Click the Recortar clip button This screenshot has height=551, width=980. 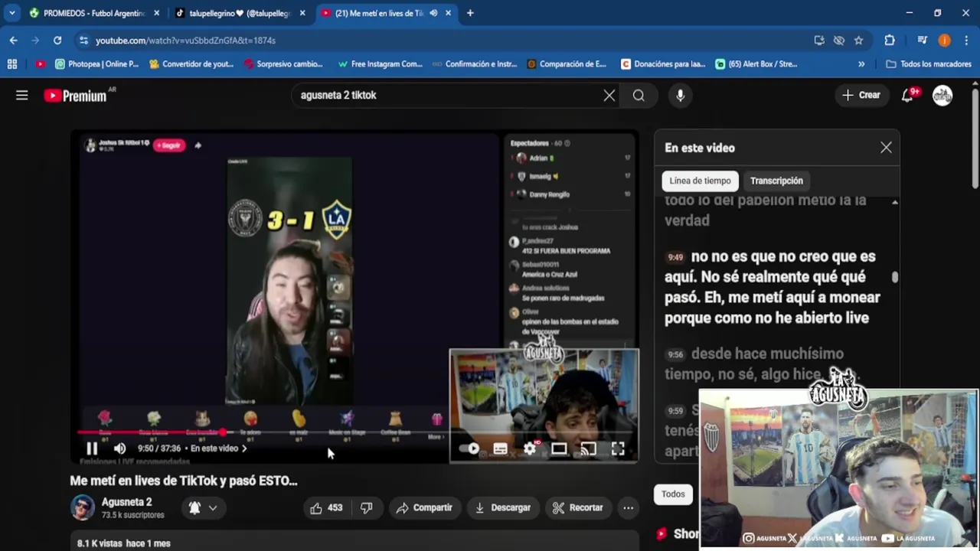coord(578,507)
